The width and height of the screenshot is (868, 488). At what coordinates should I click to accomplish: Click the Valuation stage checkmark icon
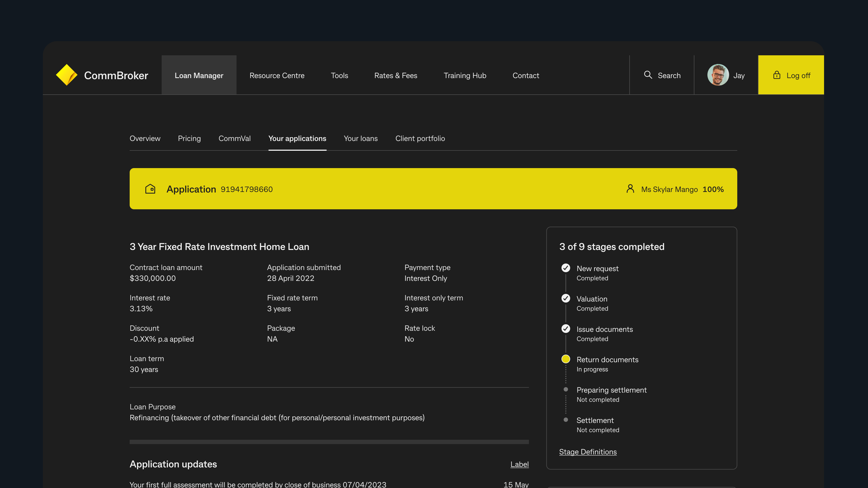click(x=565, y=298)
